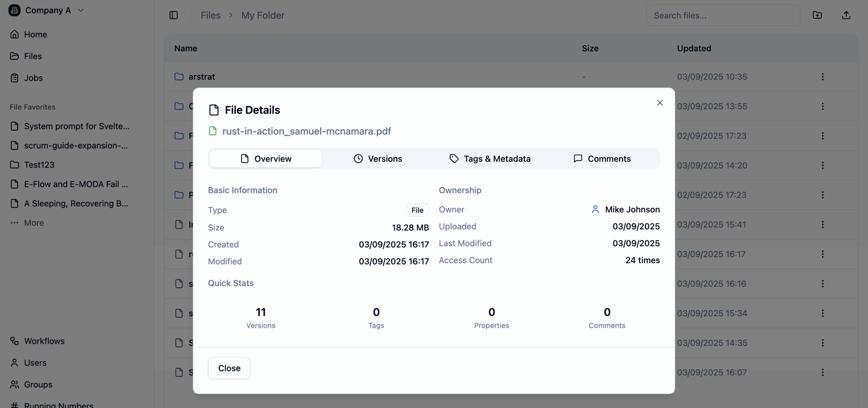Viewport: 868px width, 408px height.
Task: Toggle the sidebar panel icon
Action: click(x=173, y=15)
